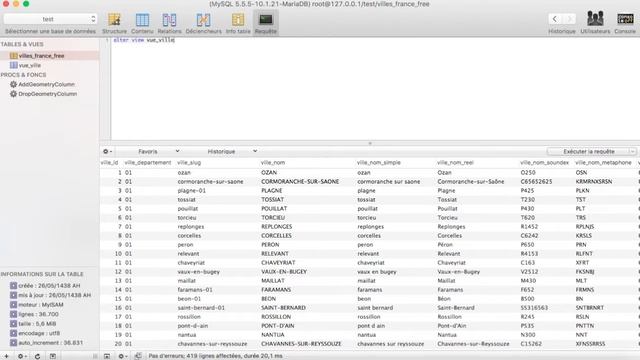Select cell 'KRMRNXSRSN' metaphone value
640x360 pixels.
[x=593, y=182]
